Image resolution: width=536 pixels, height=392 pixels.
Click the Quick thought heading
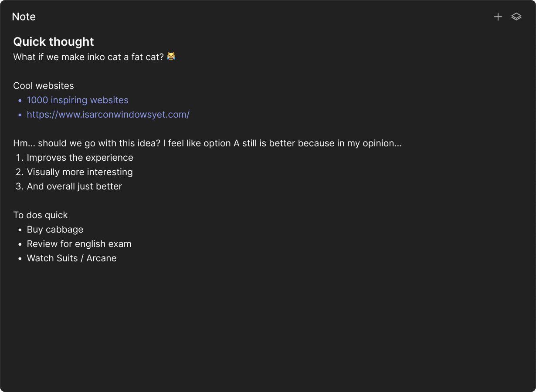(54, 42)
